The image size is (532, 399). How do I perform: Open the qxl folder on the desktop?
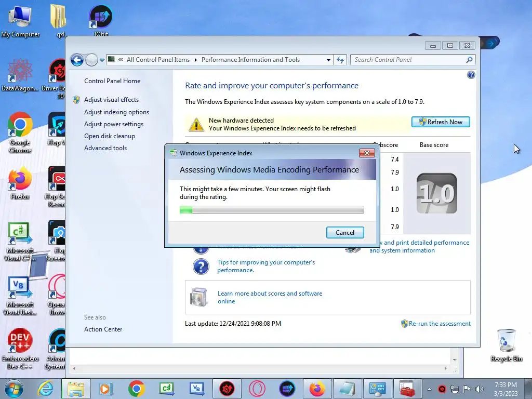coord(58,20)
